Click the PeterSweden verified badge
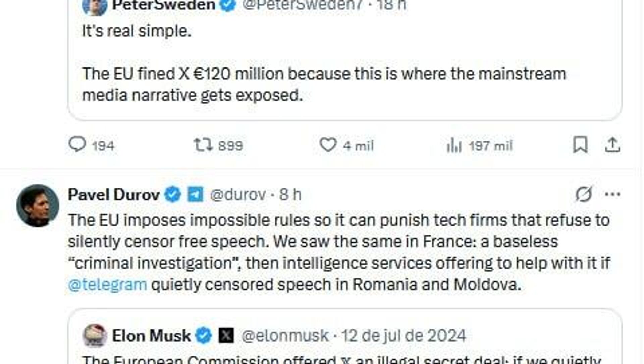The height and width of the screenshot is (364, 644). [228, 5]
